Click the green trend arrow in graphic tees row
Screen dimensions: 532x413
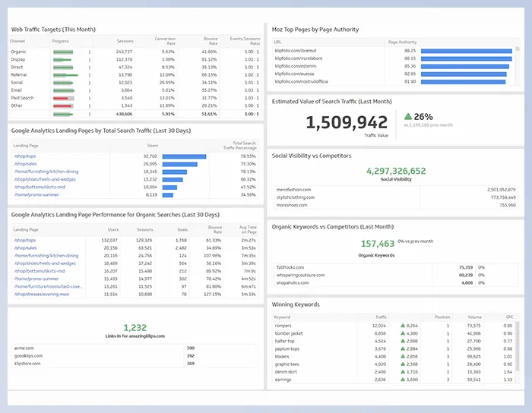click(x=403, y=364)
